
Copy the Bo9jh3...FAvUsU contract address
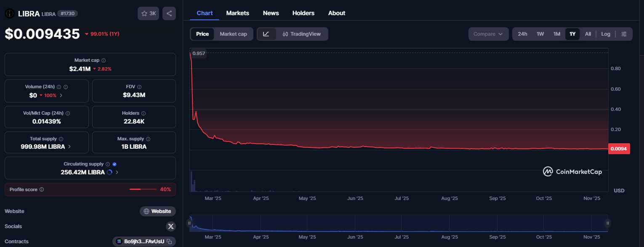pyautogui.click(x=169, y=242)
